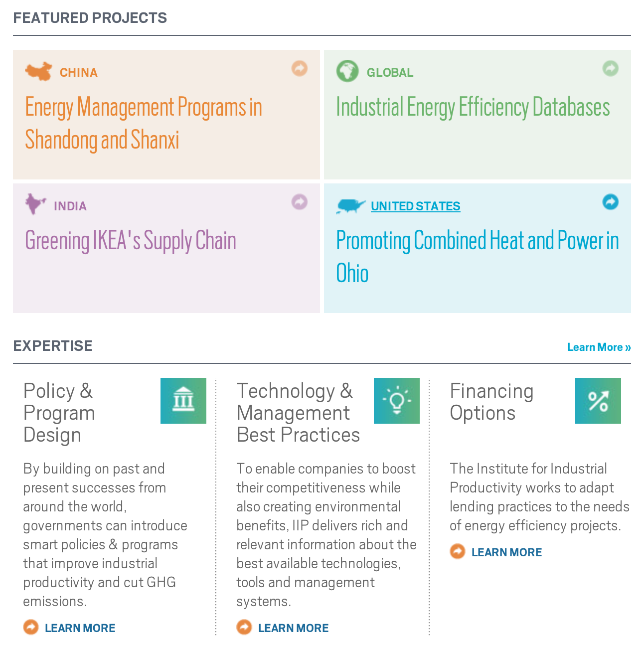Click the green globe icon
The image size is (644, 647).
(347, 71)
